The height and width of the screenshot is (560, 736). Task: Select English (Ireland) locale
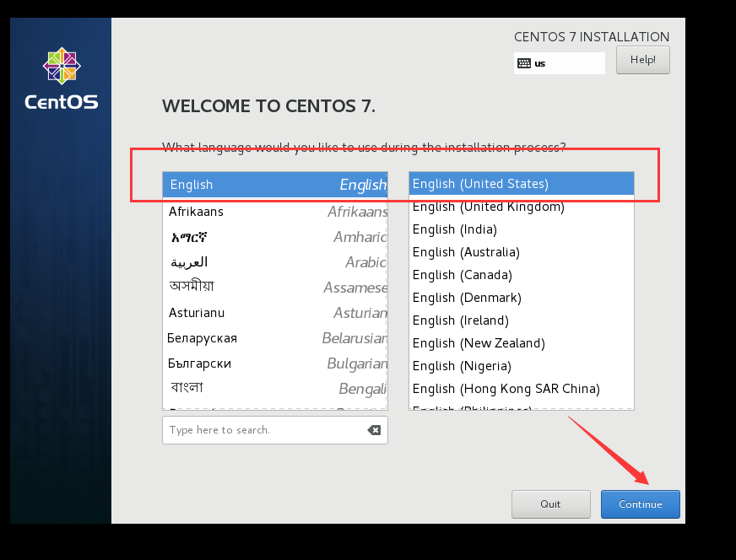pos(522,320)
